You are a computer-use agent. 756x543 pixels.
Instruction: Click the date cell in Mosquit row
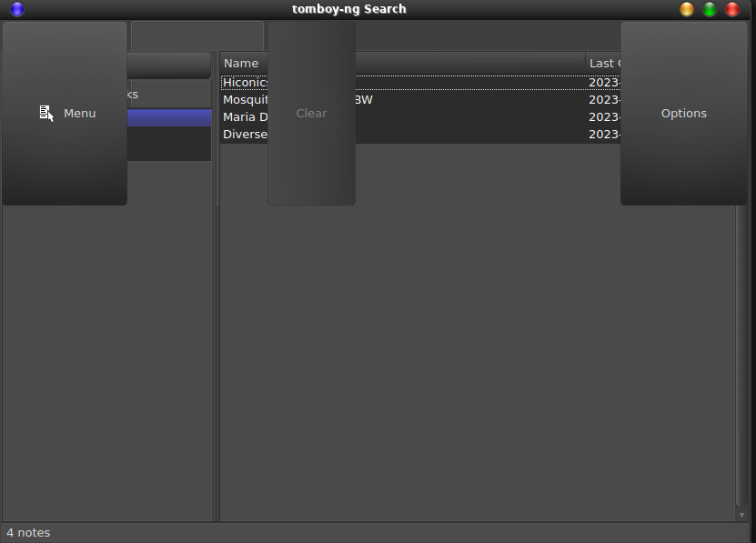pos(604,100)
